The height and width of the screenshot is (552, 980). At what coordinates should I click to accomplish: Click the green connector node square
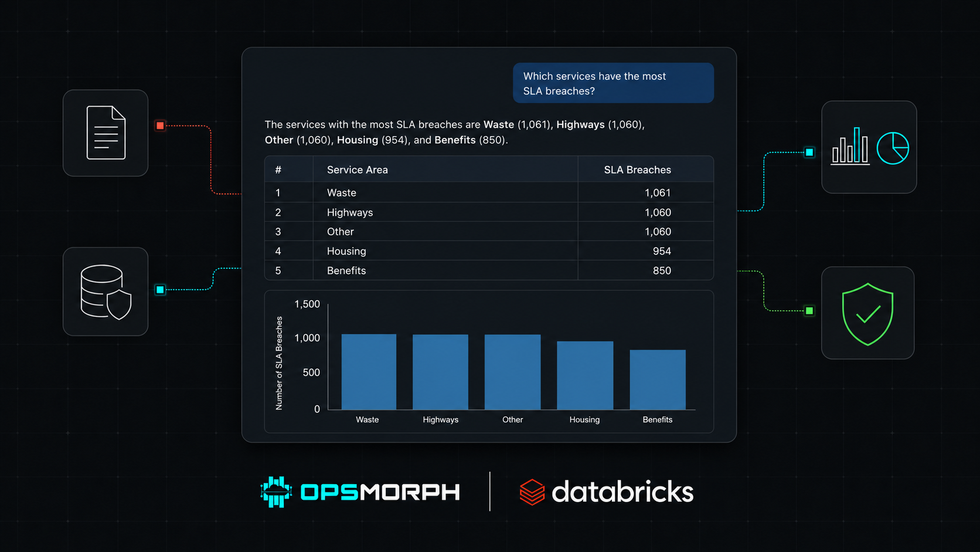click(809, 311)
